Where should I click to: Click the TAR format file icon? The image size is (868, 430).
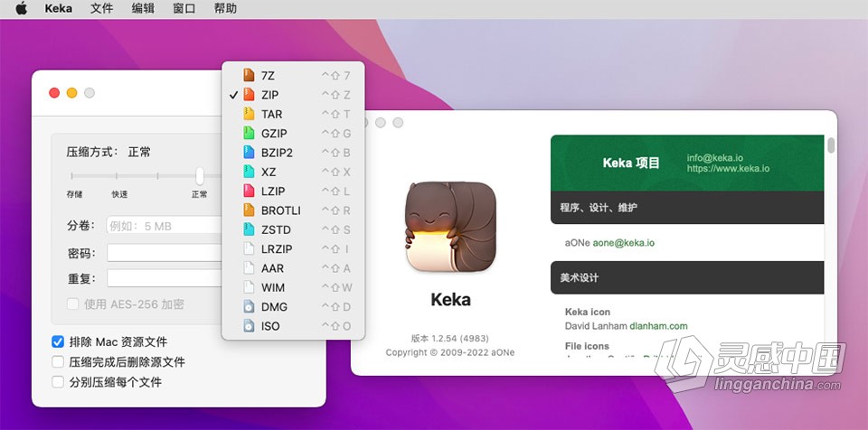tap(250, 114)
